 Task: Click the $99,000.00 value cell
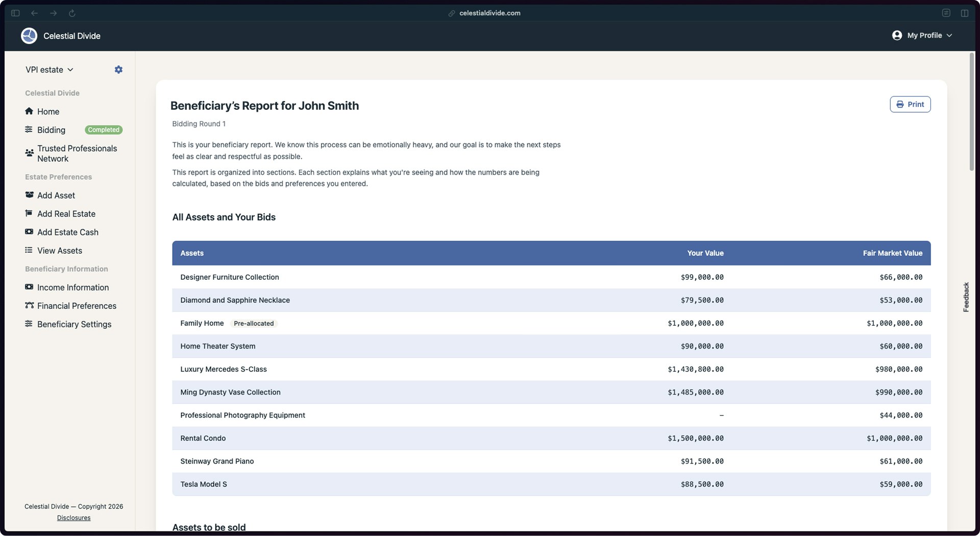[702, 277]
